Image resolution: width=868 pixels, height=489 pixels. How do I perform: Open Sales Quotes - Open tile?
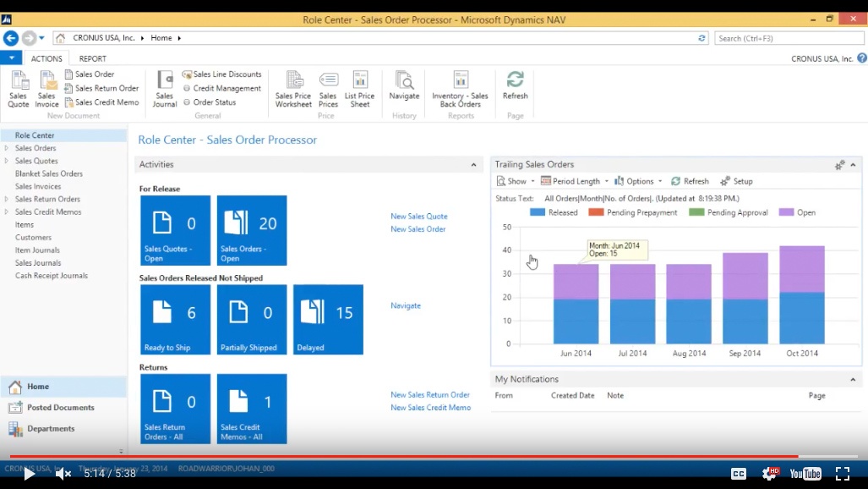tap(176, 230)
